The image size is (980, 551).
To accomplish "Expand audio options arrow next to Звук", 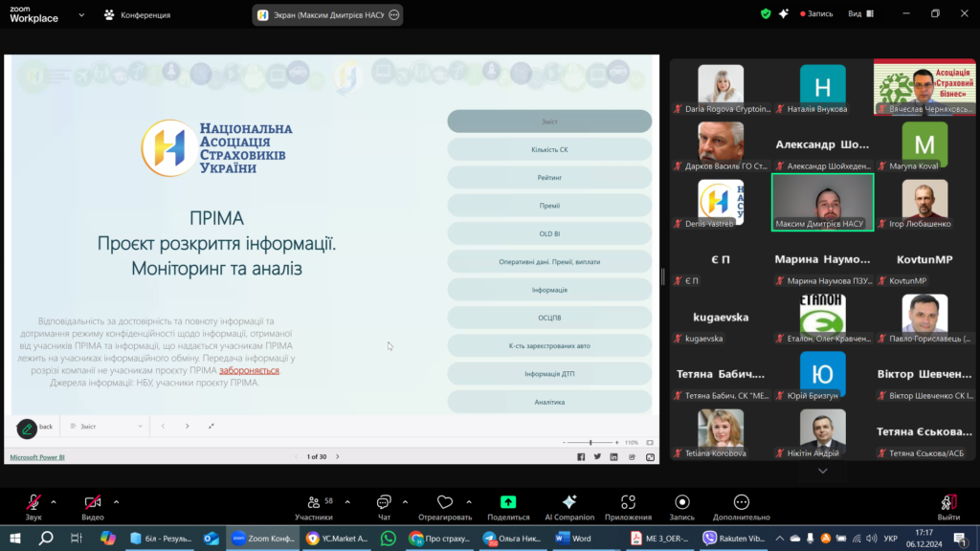I will tap(54, 501).
